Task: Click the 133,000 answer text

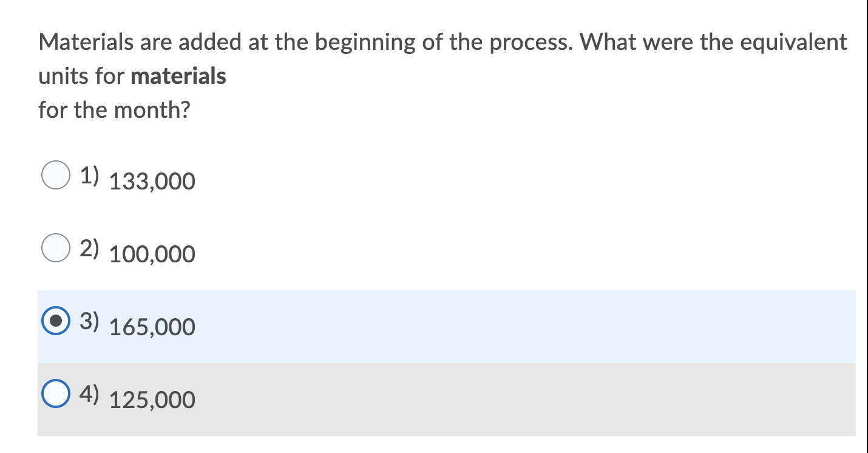Action: pos(151,181)
